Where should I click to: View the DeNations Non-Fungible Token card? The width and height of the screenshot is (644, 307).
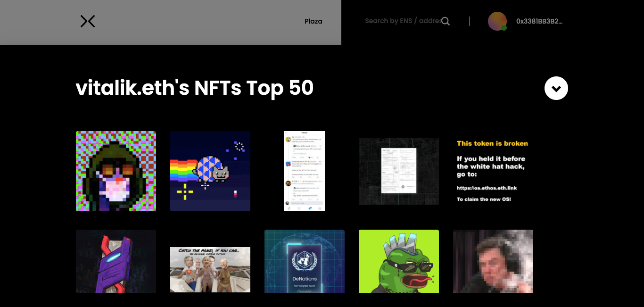305,261
